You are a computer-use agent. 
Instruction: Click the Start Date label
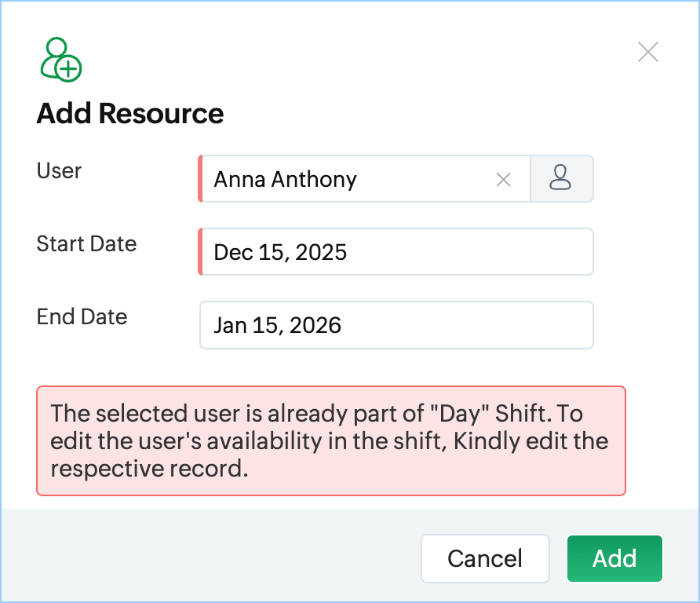click(86, 244)
